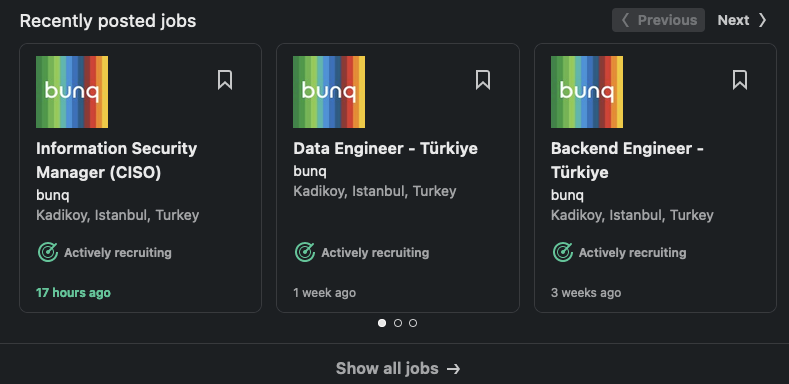Go to Next jobs page
This screenshot has height=384, width=789.
742,20
